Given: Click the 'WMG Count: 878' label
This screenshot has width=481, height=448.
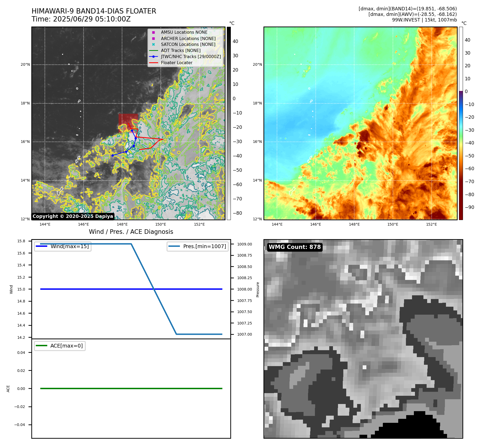Looking at the screenshot, I should pyautogui.click(x=295, y=247).
